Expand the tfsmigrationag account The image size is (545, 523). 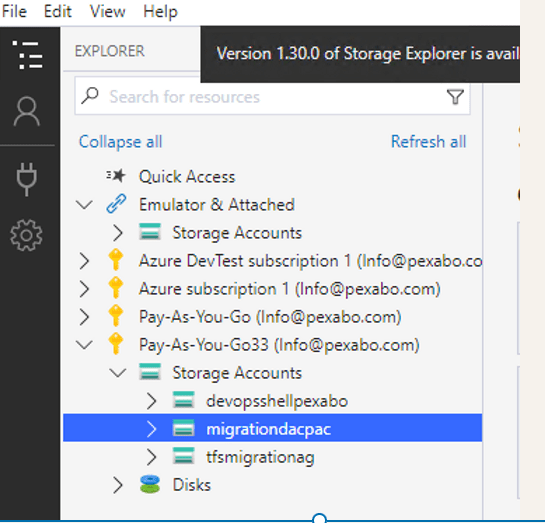152,457
